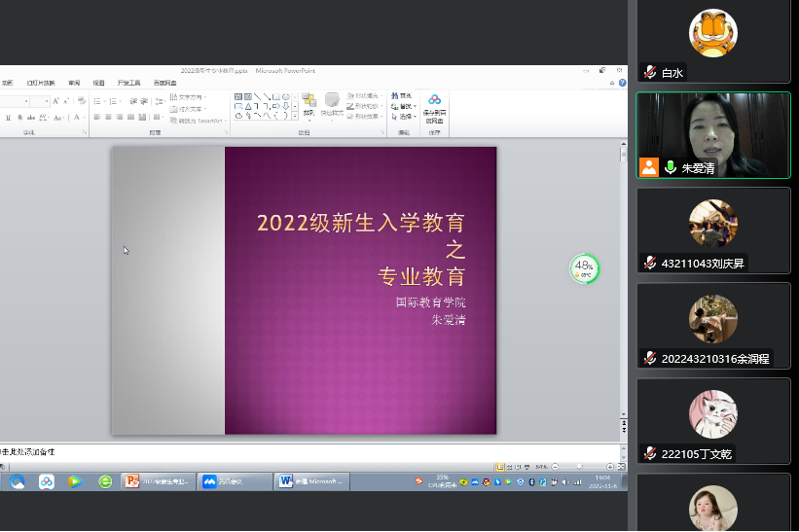Toggle microphone icon for 朱爱清
799x532 pixels.
(671, 167)
